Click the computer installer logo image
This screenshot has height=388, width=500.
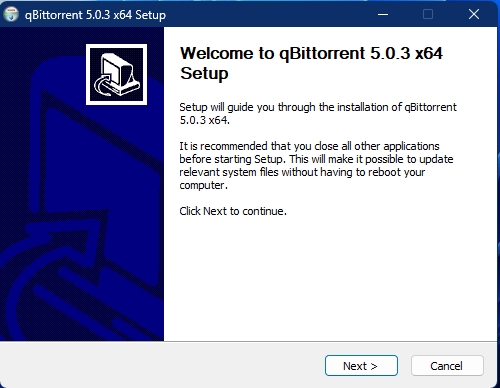[116, 74]
